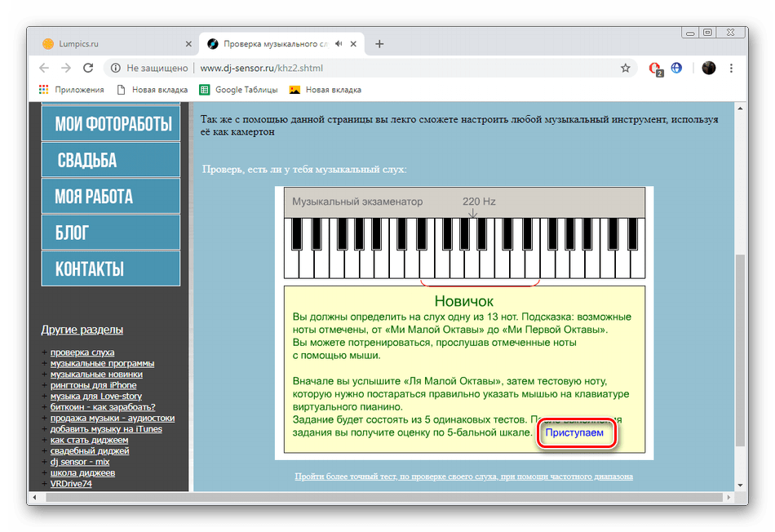
Task: Open the Chrome profile avatar
Action: (708, 69)
